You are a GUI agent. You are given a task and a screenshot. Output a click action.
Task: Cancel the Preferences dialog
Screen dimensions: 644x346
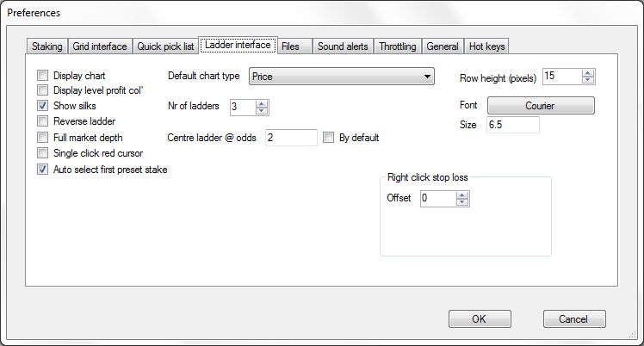pyautogui.click(x=574, y=319)
